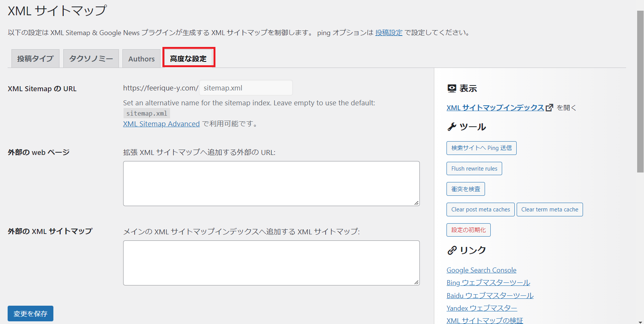Click the 外部の URL textarea
This screenshot has width=644, height=324.
(x=271, y=184)
